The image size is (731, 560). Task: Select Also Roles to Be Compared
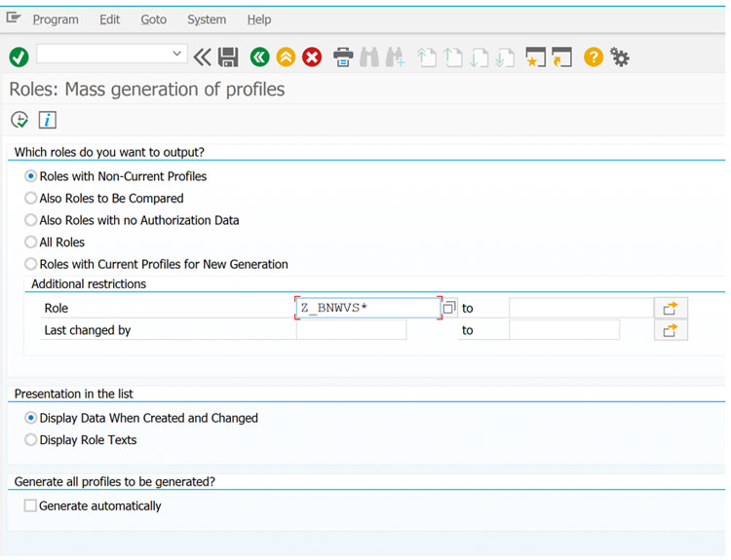(x=31, y=199)
